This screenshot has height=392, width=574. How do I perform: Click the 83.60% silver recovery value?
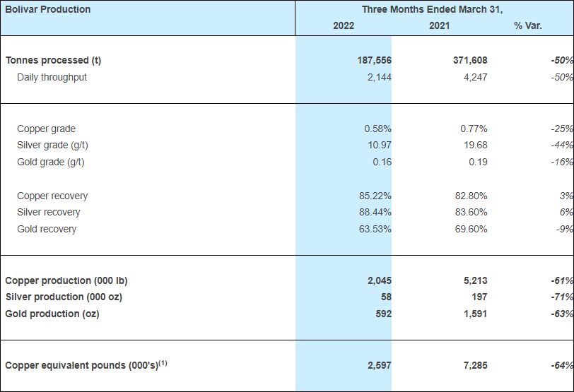471,212
